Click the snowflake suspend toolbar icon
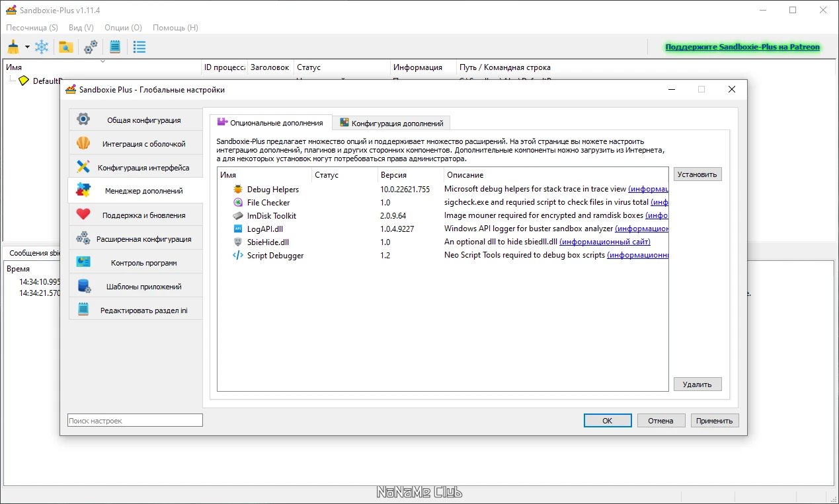Viewport: 839px width, 504px height. [42, 47]
